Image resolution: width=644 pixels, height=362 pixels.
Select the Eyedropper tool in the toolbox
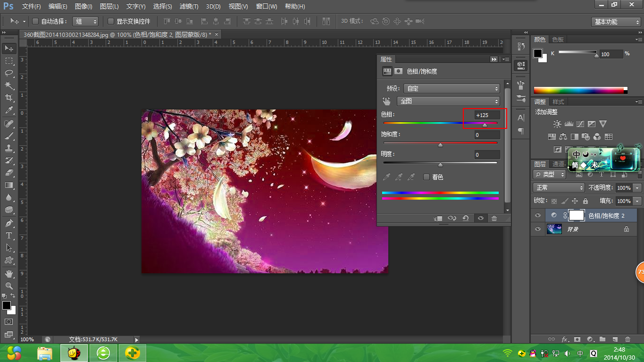click(9, 110)
